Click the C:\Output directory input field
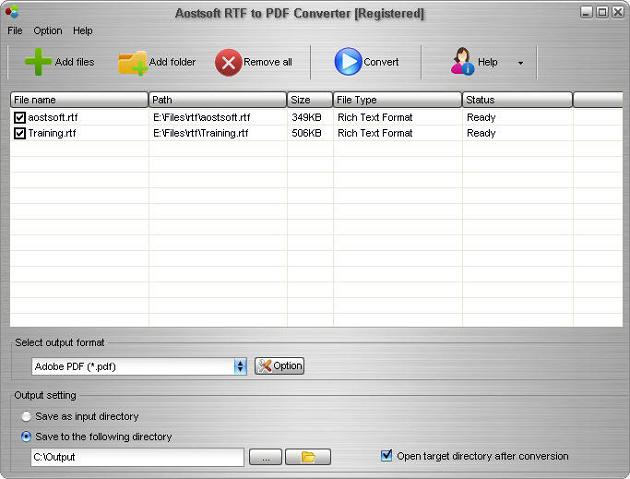Screen dimensions: 630x479 (x=137, y=457)
